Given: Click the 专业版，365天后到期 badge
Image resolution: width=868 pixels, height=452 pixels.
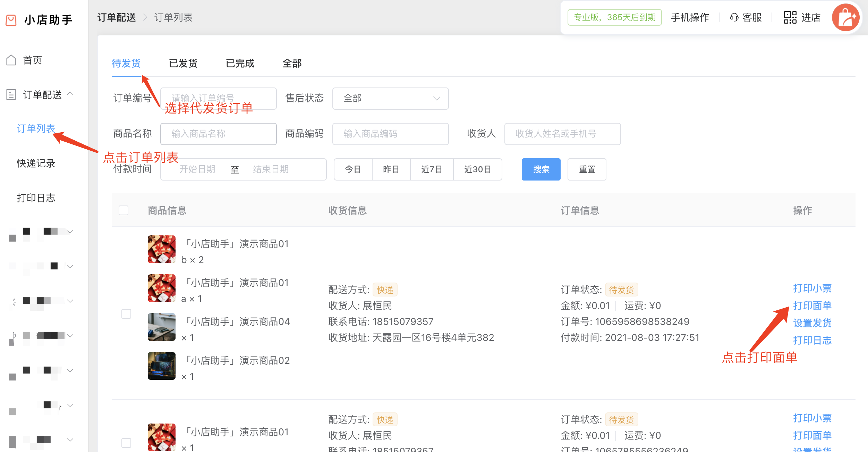Looking at the screenshot, I should 614,17.
